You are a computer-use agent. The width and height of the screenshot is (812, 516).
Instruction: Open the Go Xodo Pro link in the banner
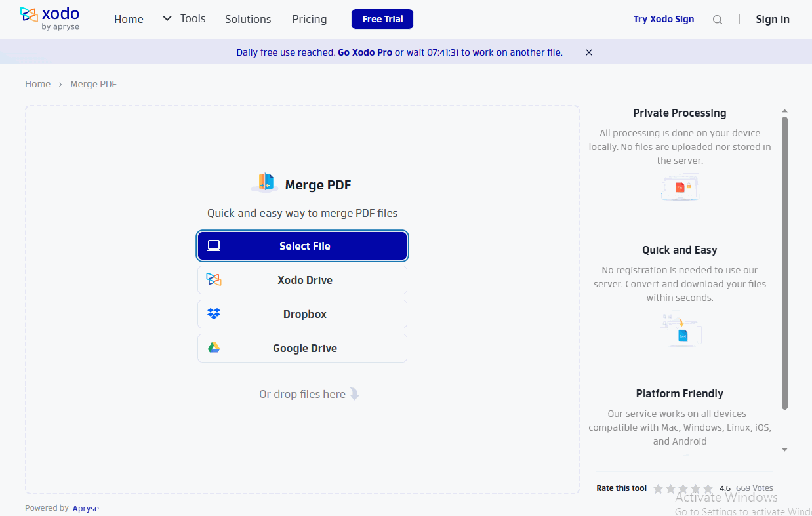click(x=365, y=52)
